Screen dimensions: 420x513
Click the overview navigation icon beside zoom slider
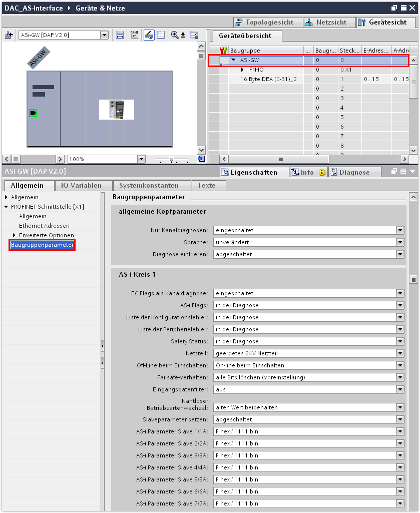[201, 159]
